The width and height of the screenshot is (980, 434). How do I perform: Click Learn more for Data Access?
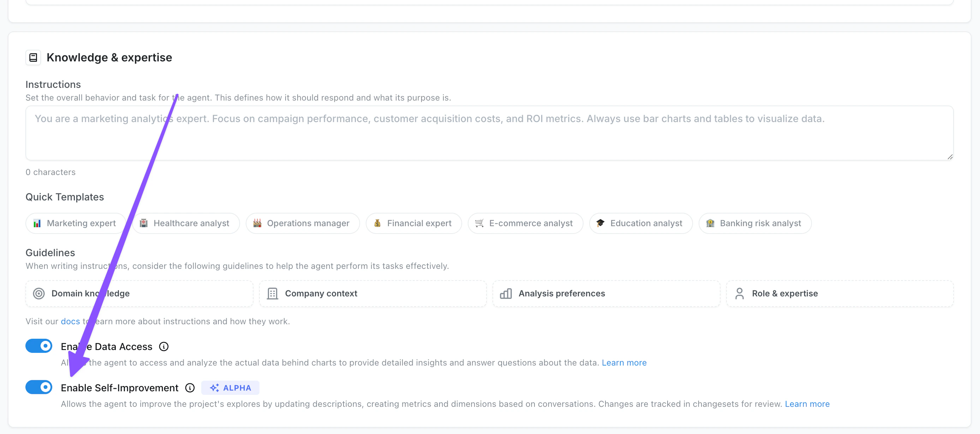pos(624,362)
